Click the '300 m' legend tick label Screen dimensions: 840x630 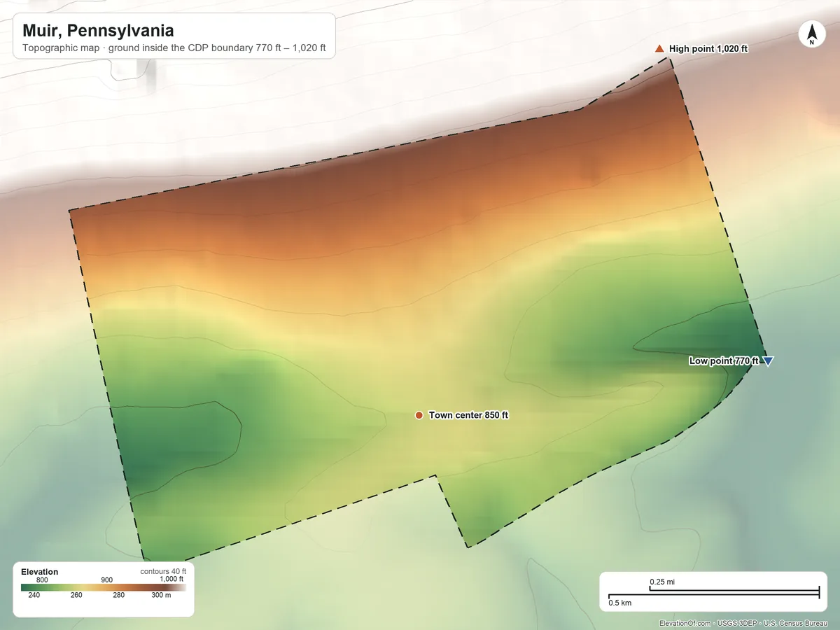[x=161, y=595]
